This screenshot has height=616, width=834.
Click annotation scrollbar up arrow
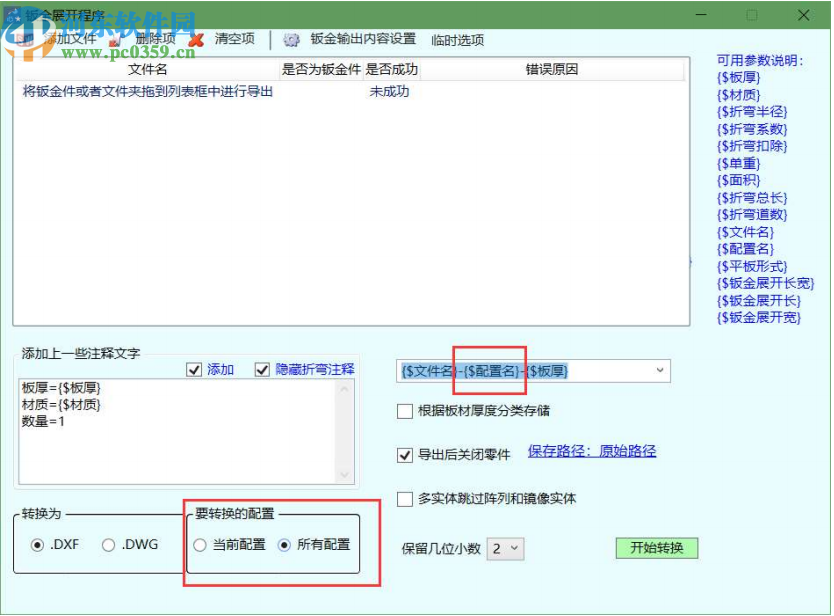(x=344, y=389)
